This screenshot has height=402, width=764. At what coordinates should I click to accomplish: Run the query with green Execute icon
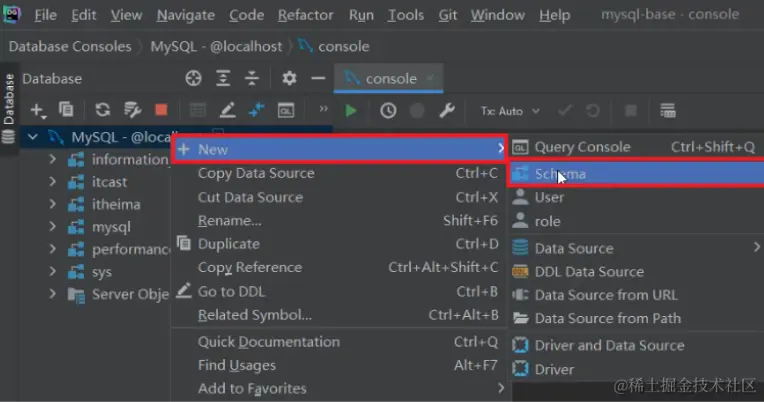point(350,111)
